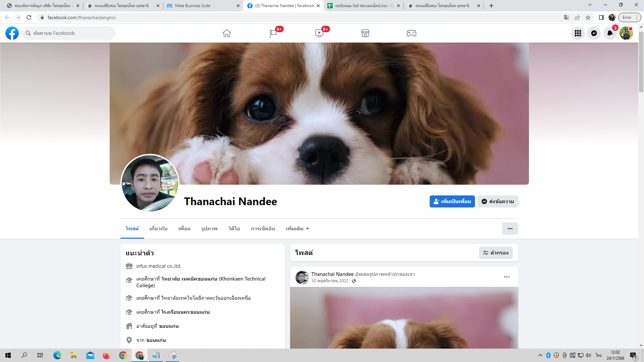This screenshot has width=644, height=362.
Task: Click the เพิ่มเป็นเพื่อน button
Action: pyautogui.click(x=452, y=201)
